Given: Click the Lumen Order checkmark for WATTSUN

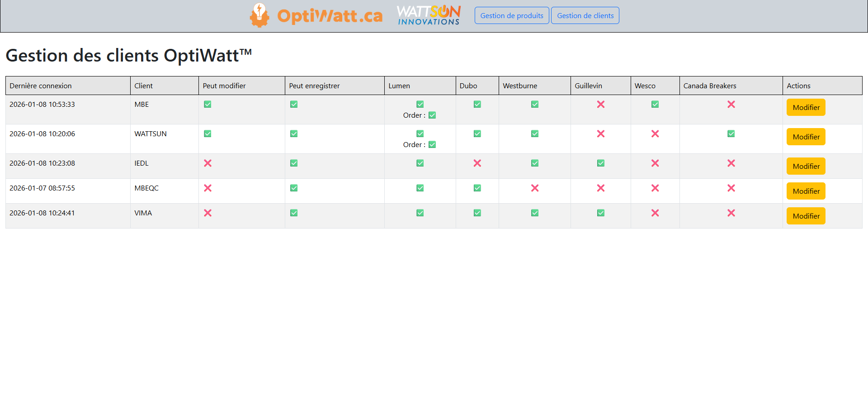Looking at the screenshot, I should [432, 145].
